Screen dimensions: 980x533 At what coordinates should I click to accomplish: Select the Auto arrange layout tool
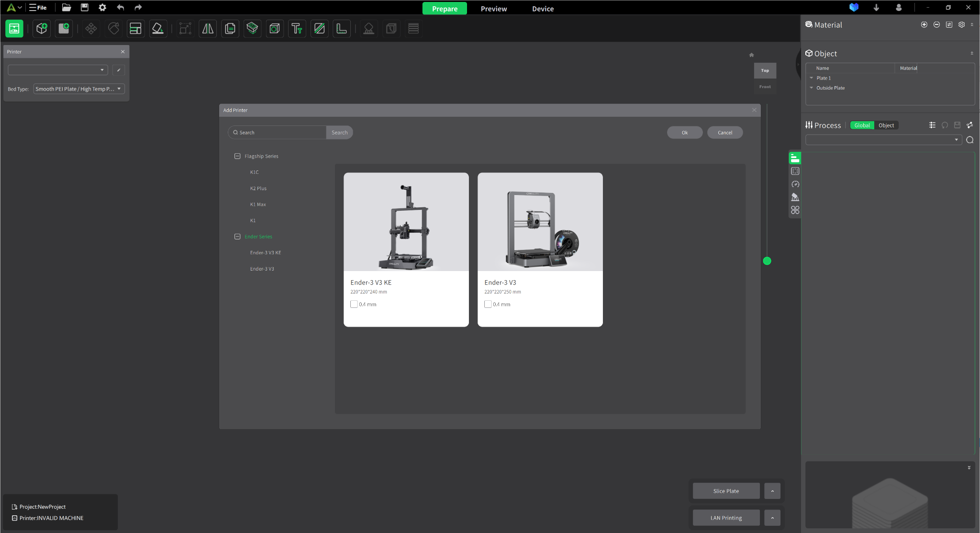point(135,29)
